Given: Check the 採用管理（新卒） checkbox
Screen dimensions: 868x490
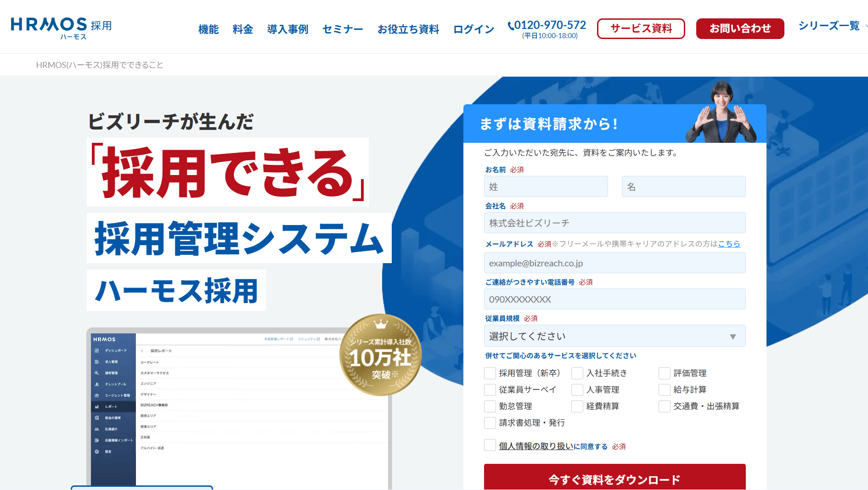Looking at the screenshot, I should point(490,373).
